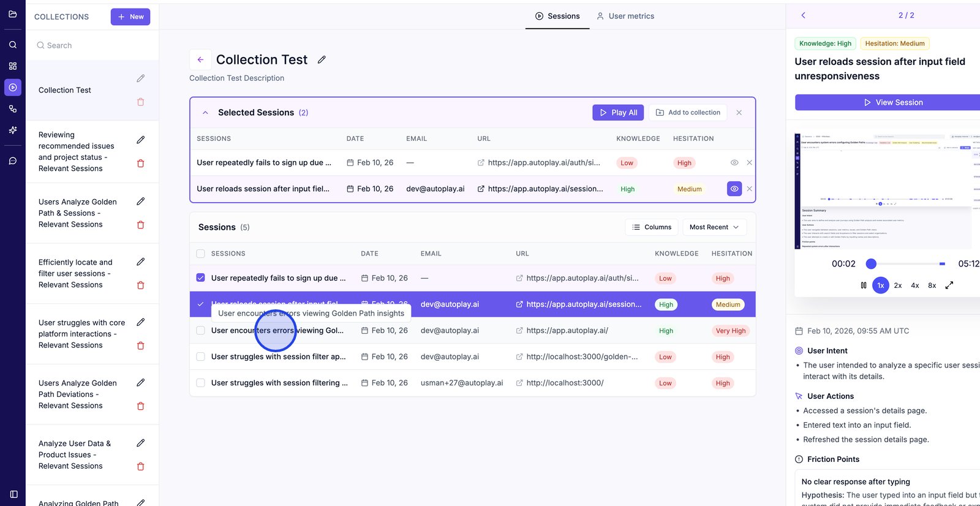The height and width of the screenshot is (506, 980).
Task: Open the app.autoplay.ai/auth URL in Selected Sessions
Action: 539,162
